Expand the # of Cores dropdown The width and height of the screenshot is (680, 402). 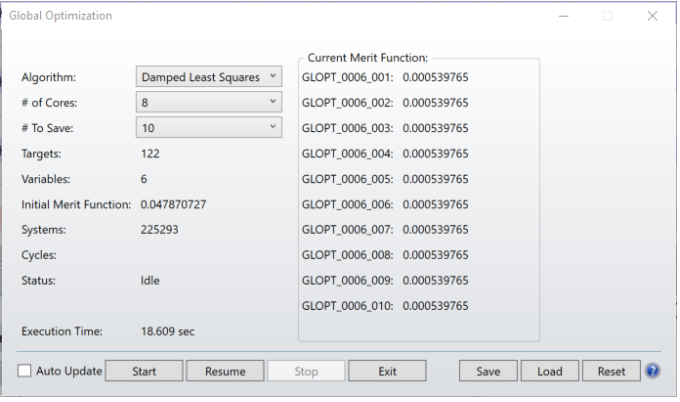[x=209, y=102]
